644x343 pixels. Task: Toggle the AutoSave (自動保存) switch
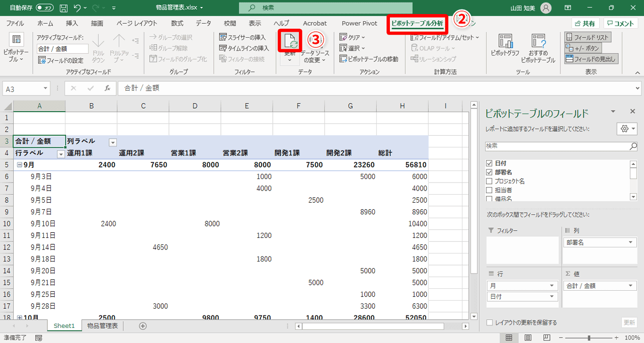click(45, 8)
